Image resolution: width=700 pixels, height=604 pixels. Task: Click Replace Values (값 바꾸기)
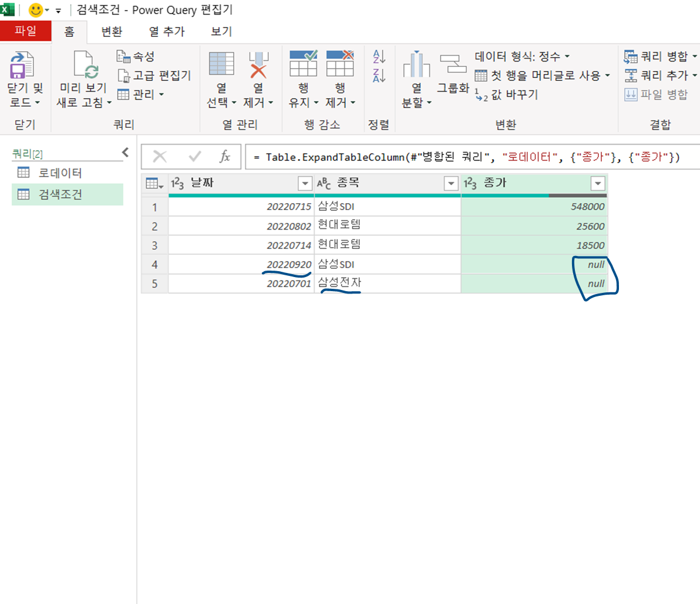[506, 95]
